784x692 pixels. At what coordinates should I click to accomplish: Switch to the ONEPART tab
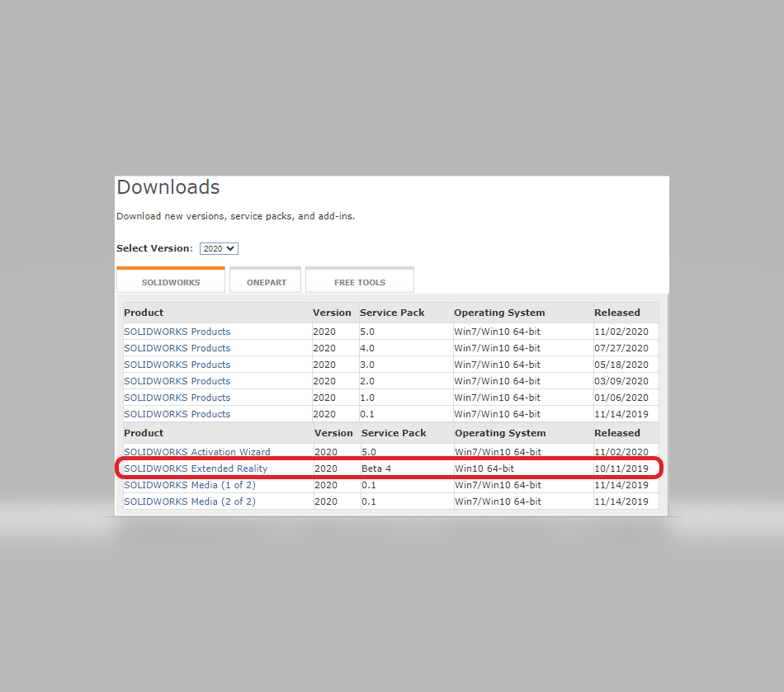[265, 280]
